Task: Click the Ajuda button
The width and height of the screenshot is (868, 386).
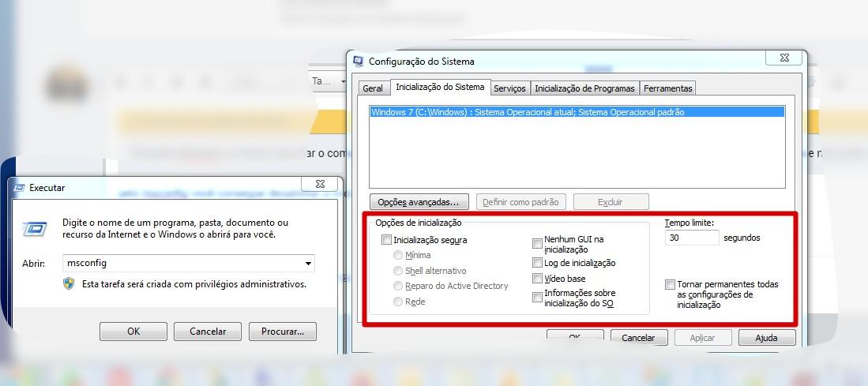Action: pyautogui.click(x=767, y=337)
